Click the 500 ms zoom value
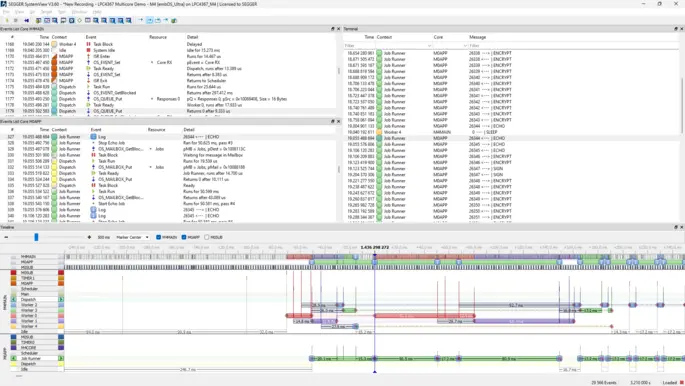Image resolution: width=685 pixels, height=386 pixels. click(x=104, y=237)
